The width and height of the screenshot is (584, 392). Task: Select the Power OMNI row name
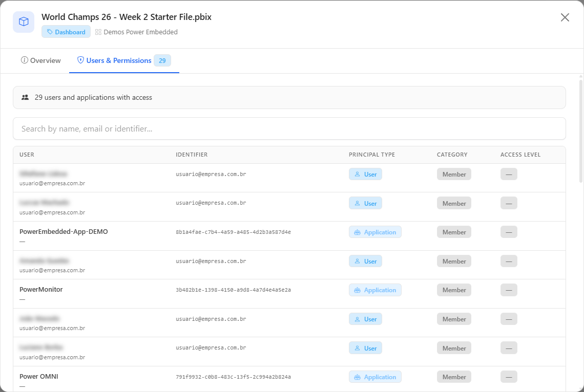click(39, 376)
